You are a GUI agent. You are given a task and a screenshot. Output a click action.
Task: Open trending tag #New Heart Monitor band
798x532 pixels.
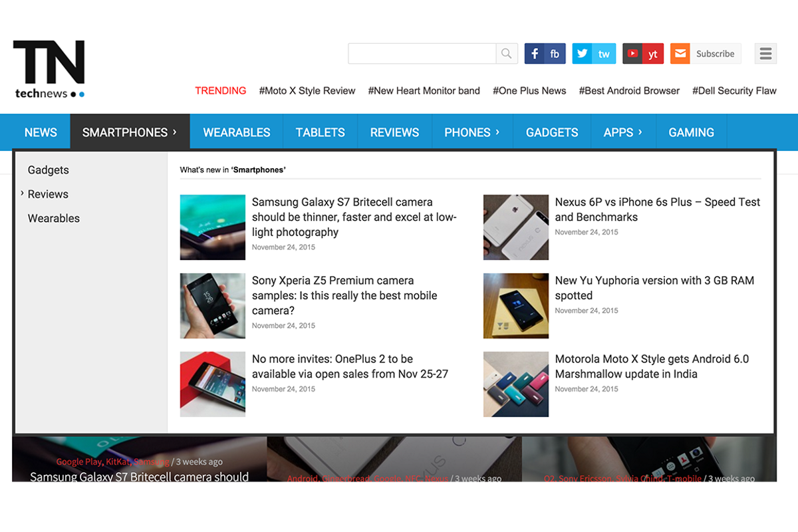click(x=424, y=90)
